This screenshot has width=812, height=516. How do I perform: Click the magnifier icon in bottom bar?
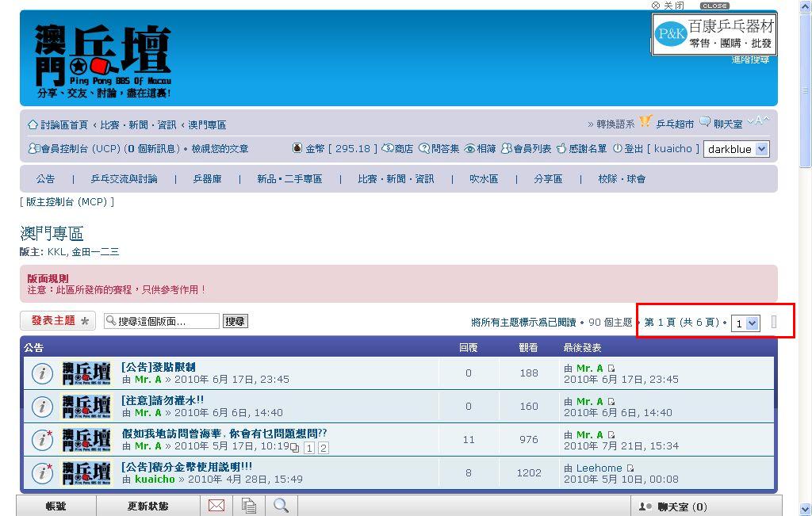click(x=281, y=506)
